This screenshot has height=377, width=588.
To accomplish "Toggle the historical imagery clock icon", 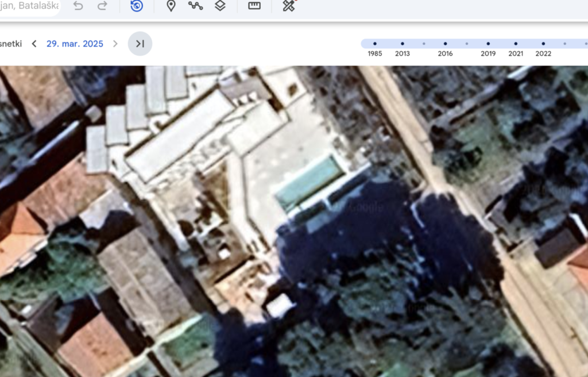I will pyautogui.click(x=137, y=6).
